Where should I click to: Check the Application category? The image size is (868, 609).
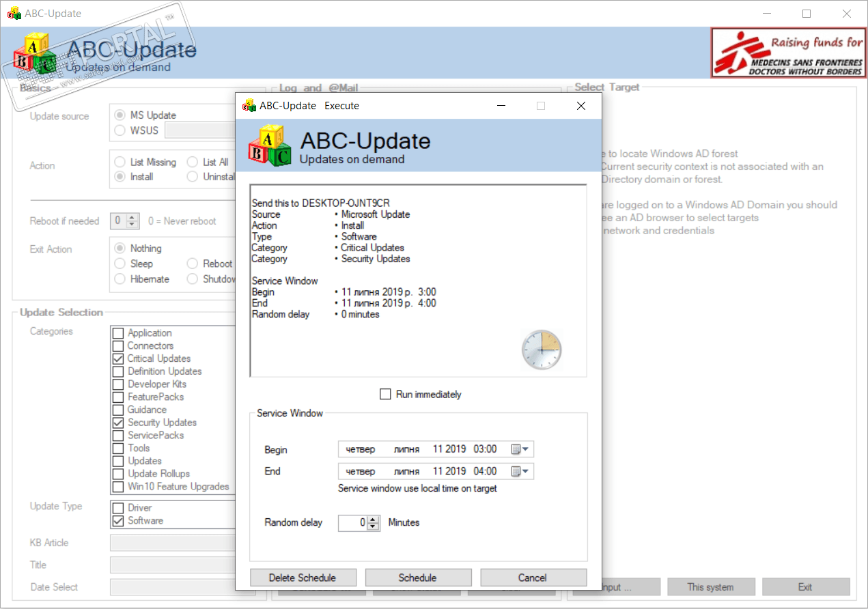118,333
